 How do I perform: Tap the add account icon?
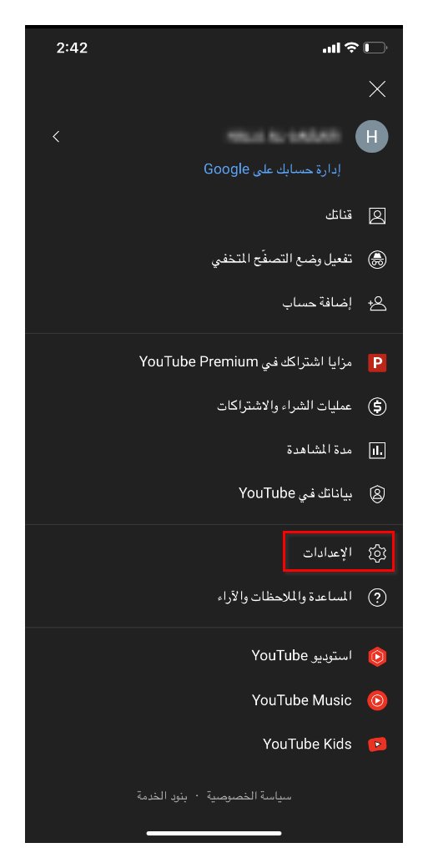coord(377,303)
